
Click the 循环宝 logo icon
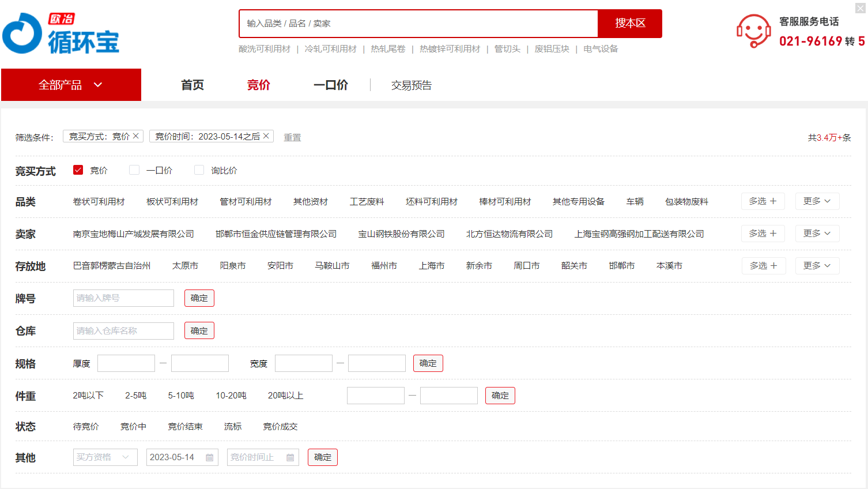click(x=23, y=33)
